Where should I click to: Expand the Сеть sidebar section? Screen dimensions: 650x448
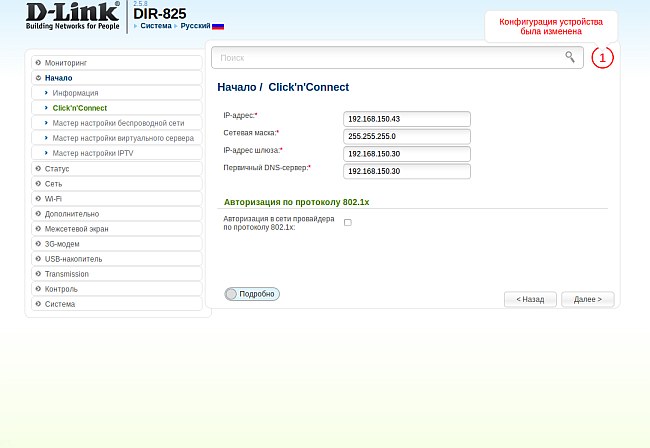(x=53, y=184)
